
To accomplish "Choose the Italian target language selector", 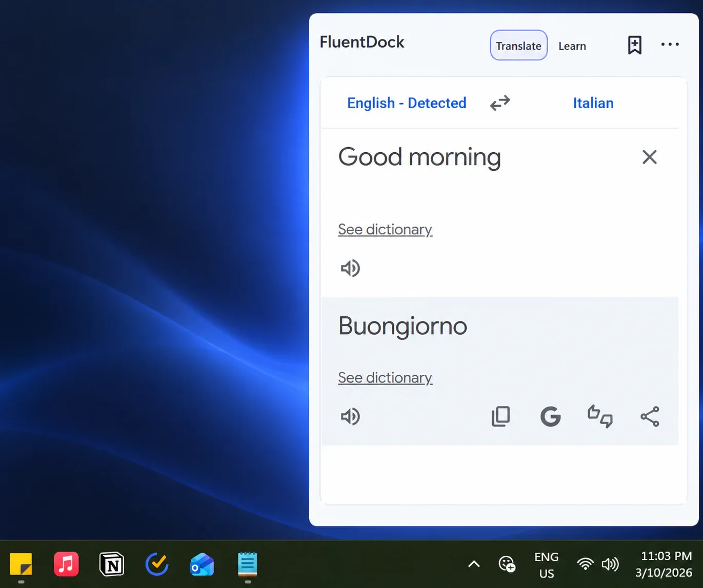I will click(x=593, y=103).
